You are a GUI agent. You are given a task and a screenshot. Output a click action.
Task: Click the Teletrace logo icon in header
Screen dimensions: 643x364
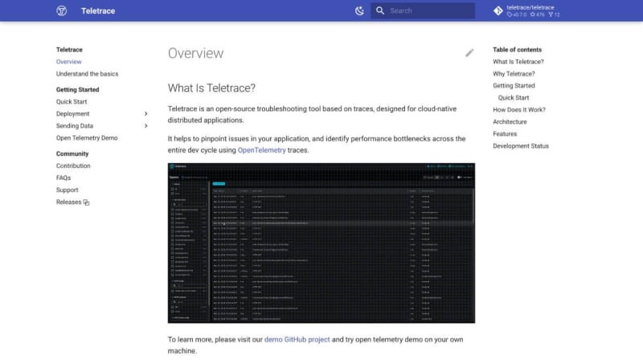[x=62, y=10]
